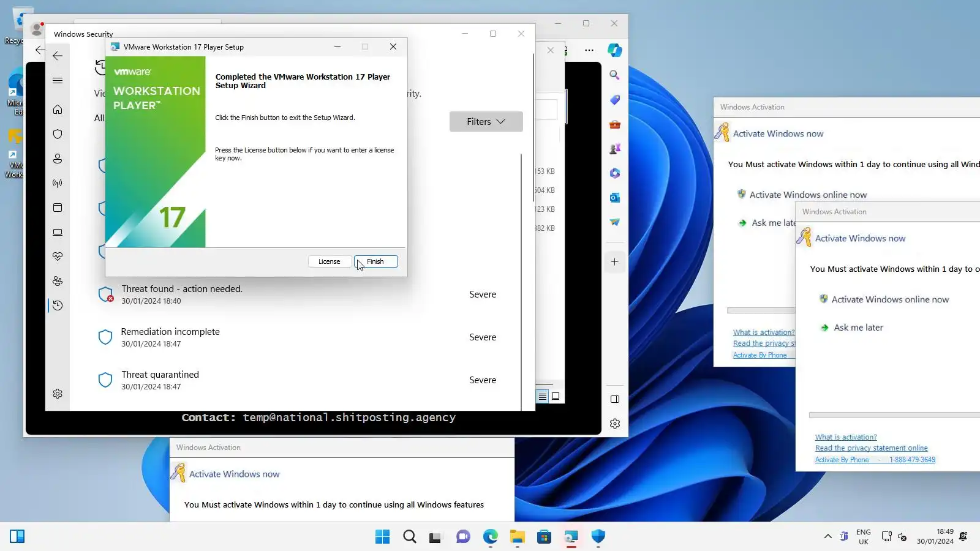Open Windows Security settings gear

58,394
